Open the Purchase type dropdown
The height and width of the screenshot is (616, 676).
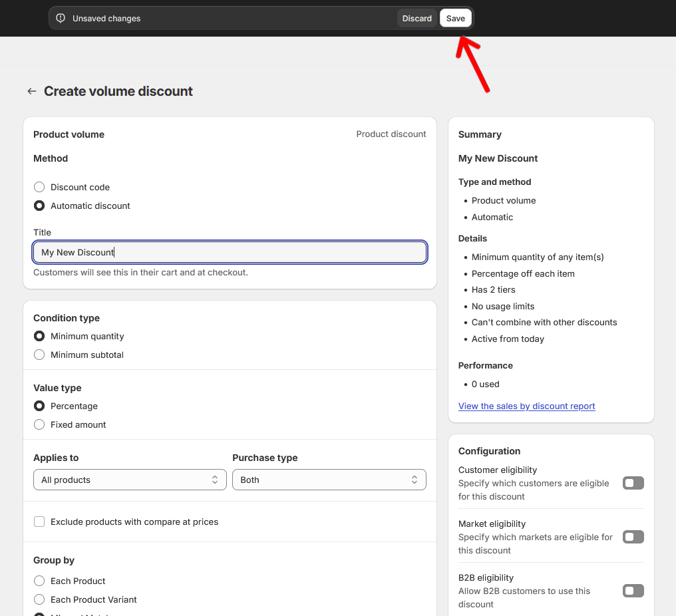click(x=329, y=480)
